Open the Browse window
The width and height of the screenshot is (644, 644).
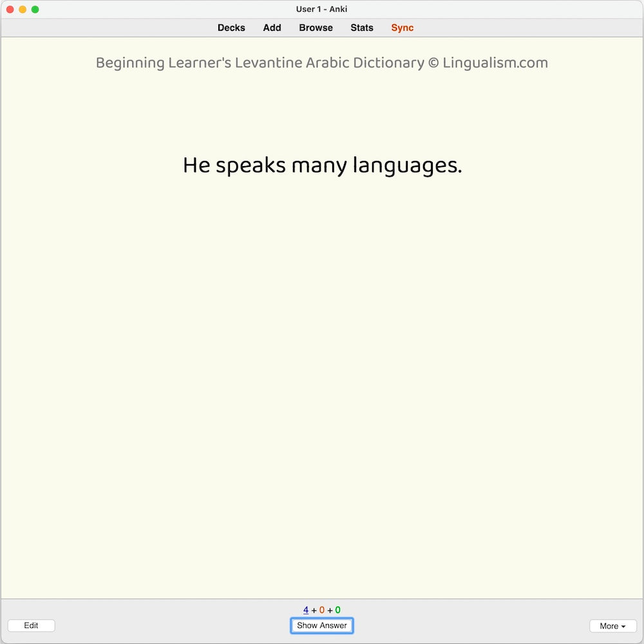pyautogui.click(x=316, y=28)
